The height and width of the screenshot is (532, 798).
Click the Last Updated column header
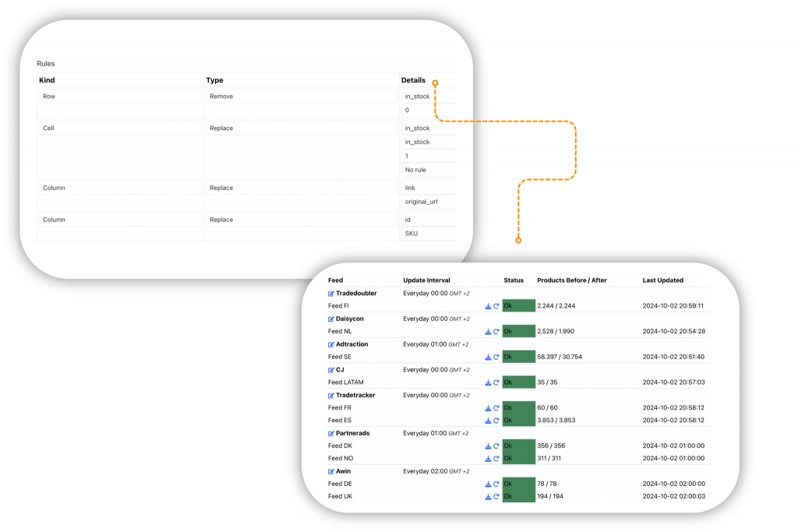pyautogui.click(x=662, y=280)
